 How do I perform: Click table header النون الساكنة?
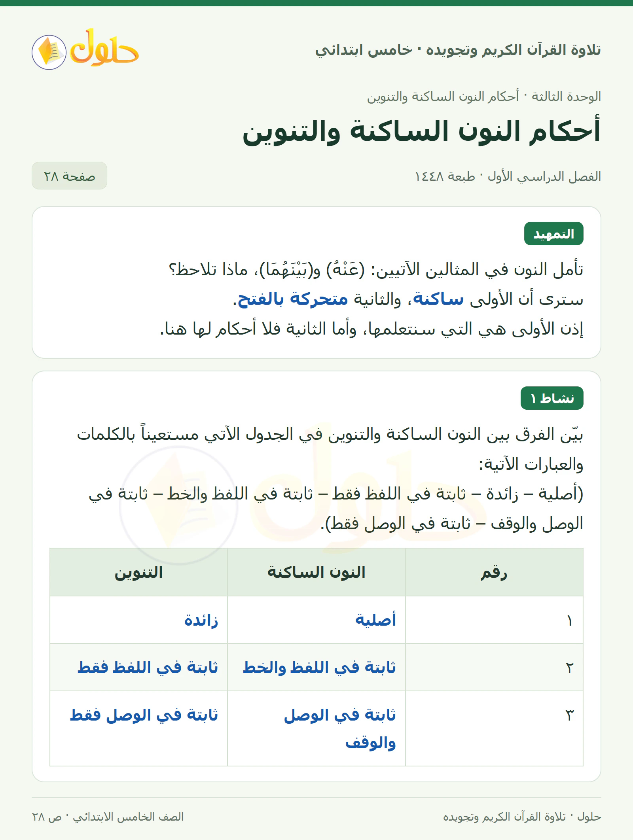pos(316,572)
